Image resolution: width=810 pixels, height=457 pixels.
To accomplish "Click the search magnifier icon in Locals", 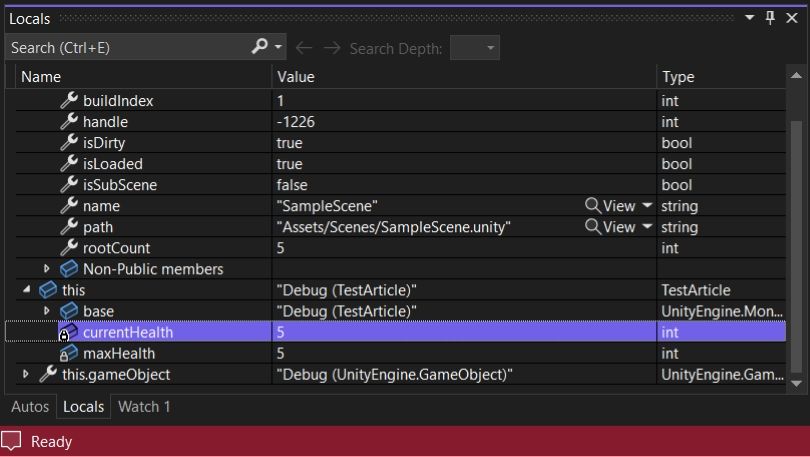I will (x=259, y=46).
